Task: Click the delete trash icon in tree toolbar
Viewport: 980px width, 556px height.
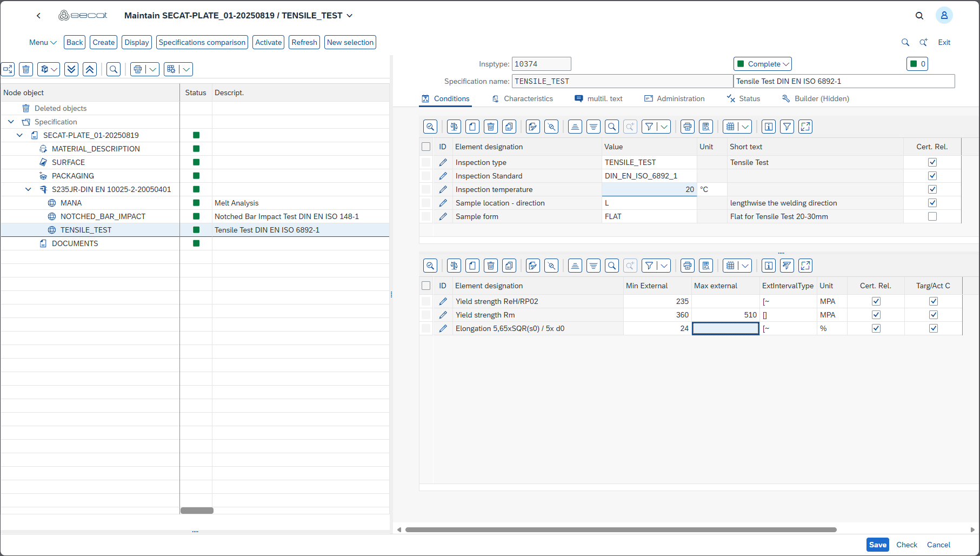Action: click(x=26, y=69)
